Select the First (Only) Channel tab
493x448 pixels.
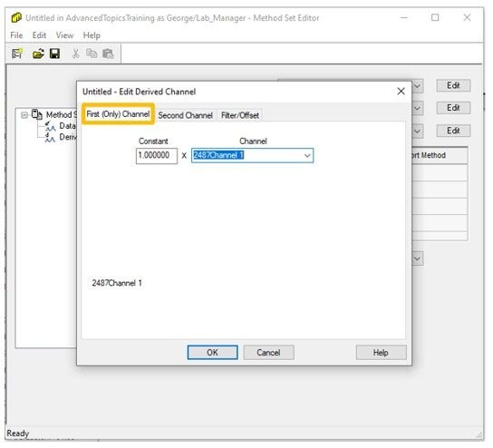pos(118,114)
